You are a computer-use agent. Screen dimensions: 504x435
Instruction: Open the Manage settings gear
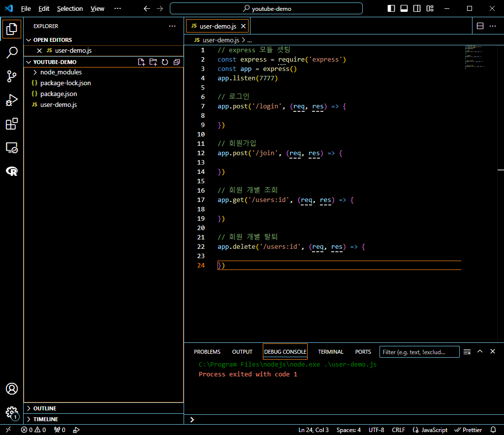click(12, 412)
